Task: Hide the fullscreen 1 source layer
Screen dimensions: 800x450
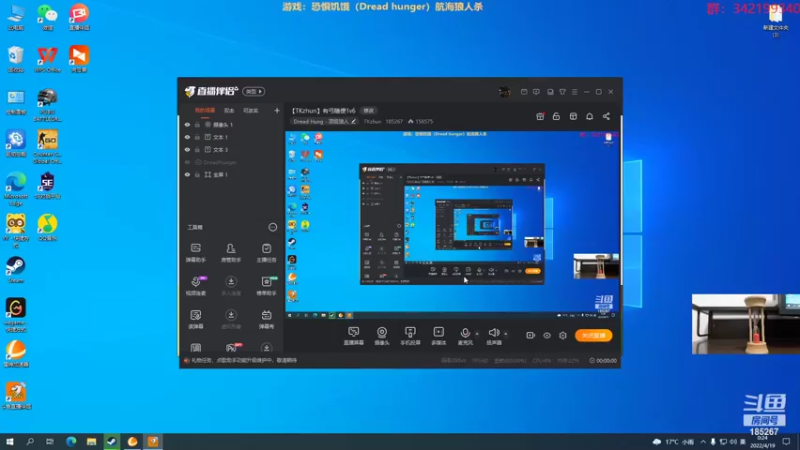Action: click(x=187, y=174)
